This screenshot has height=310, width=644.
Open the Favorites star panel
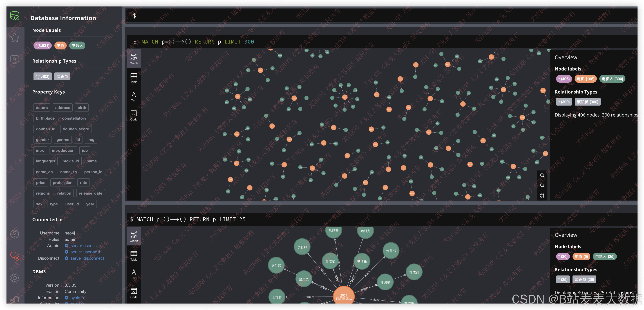(15, 38)
